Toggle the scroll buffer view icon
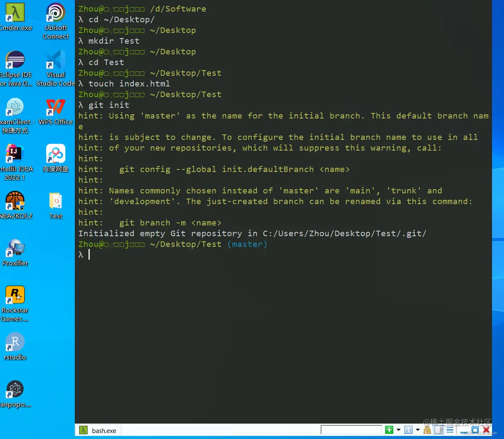The height and width of the screenshot is (439, 504). click(x=439, y=430)
